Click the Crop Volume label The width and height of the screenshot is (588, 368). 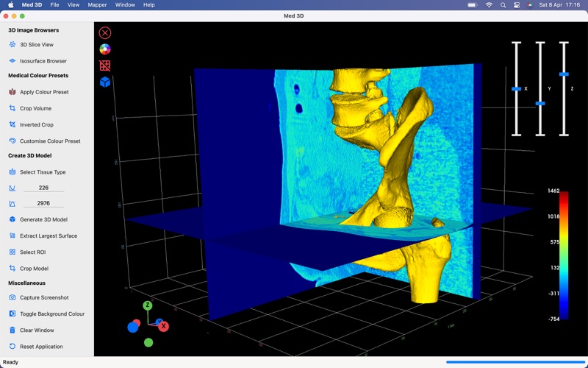click(35, 108)
